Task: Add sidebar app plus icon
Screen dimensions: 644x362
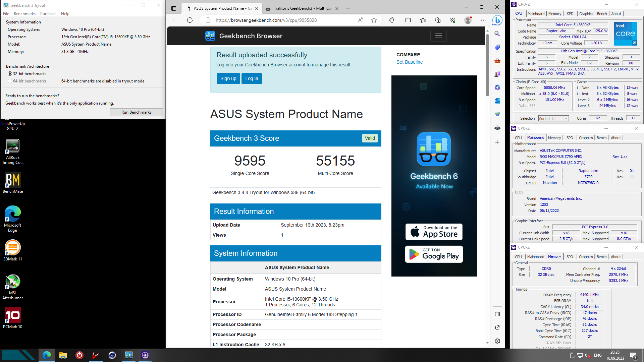Action: tap(497, 142)
